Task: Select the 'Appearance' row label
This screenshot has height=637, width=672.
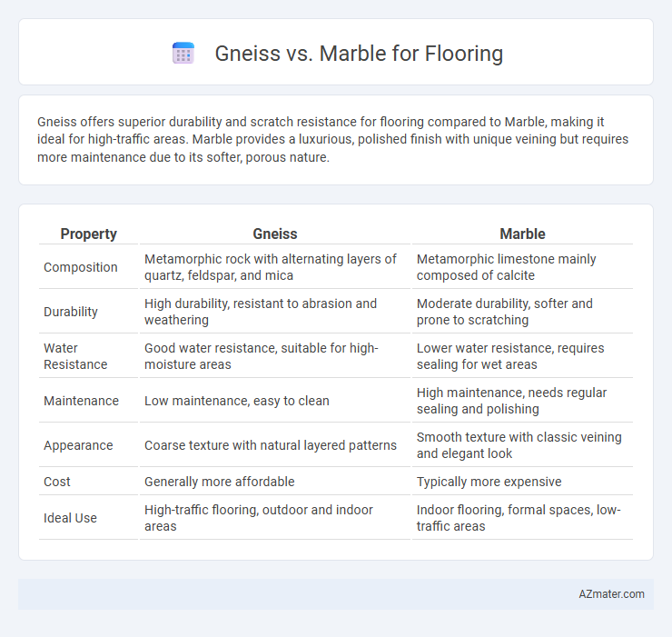Action: 78,445
